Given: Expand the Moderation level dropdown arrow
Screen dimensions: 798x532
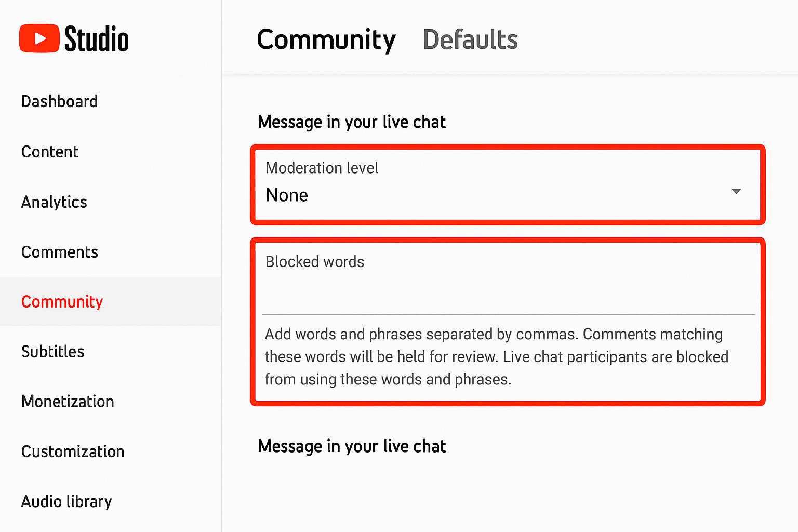Looking at the screenshot, I should 736,192.
